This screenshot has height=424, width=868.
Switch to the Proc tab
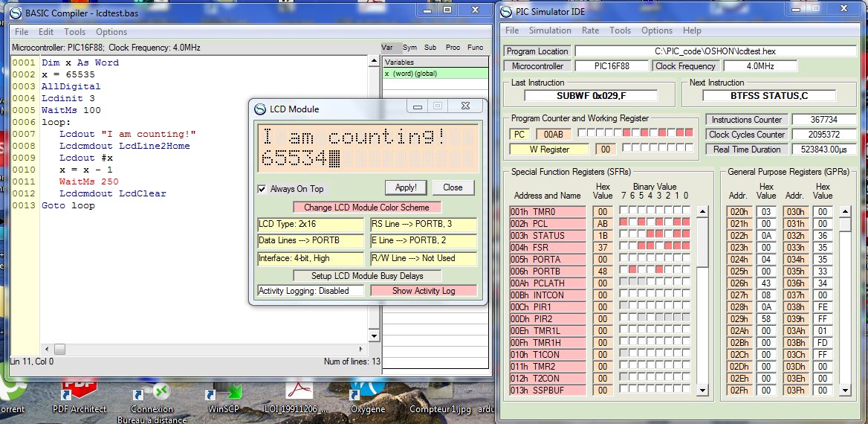tap(453, 47)
